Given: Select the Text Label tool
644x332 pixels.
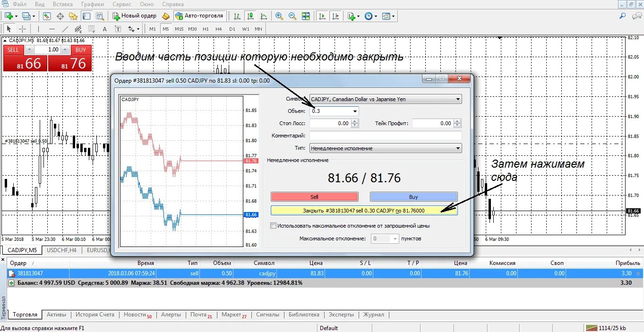Looking at the screenshot, I should [x=118, y=29].
